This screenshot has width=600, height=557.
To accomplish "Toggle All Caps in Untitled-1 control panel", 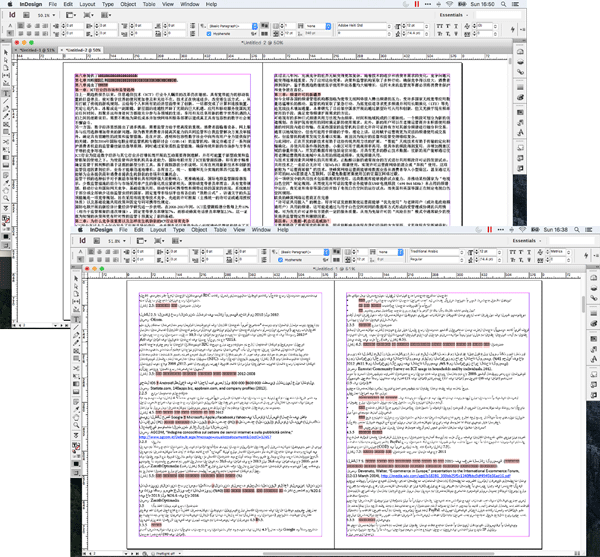I will coord(513,252).
